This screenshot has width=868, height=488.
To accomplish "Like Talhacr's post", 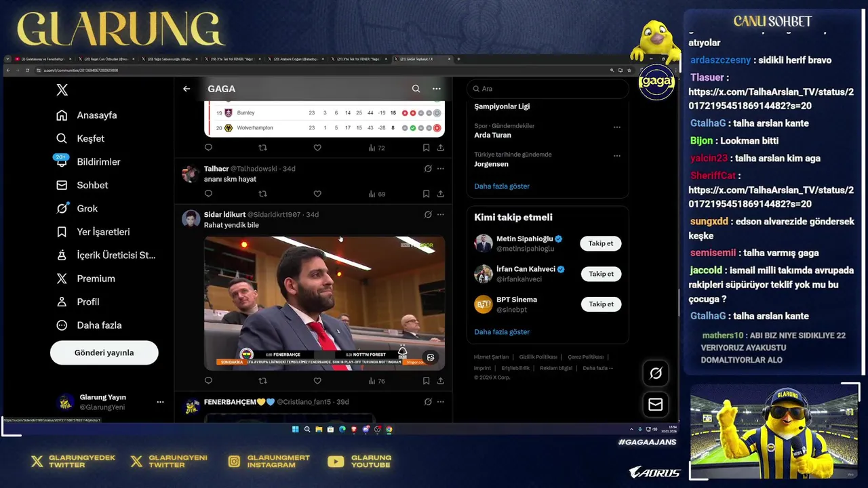I will click(317, 194).
